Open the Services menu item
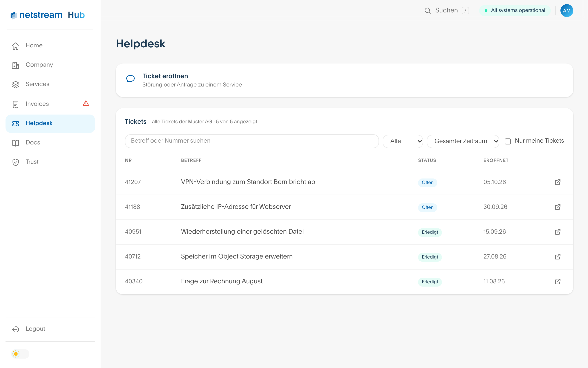The height and width of the screenshot is (368, 588). click(x=50, y=84)
